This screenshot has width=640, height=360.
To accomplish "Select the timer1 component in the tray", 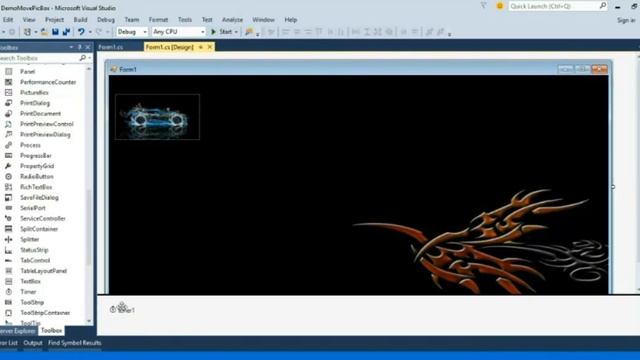I will tap(122, 310).
